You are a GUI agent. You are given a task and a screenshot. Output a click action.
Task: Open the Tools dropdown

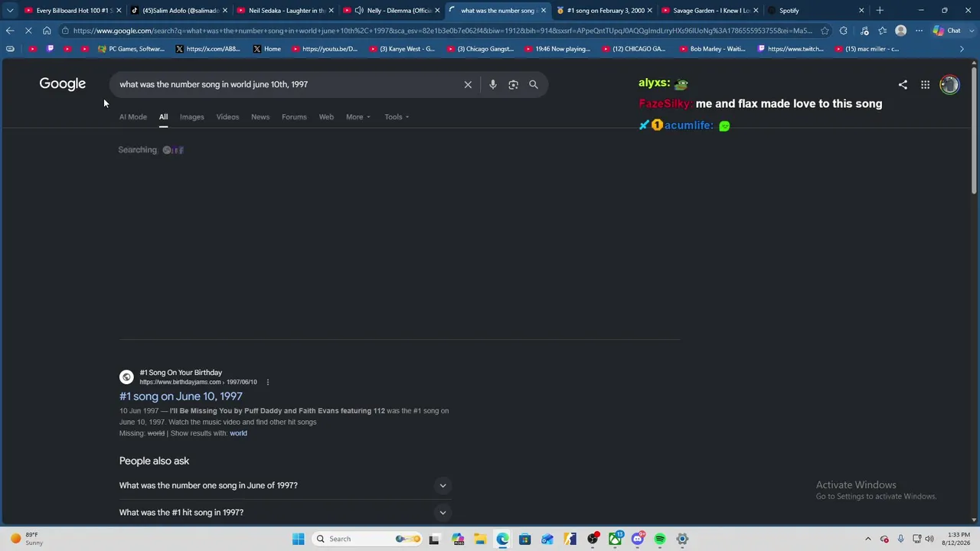pyautogui.click(x=397, y=117)
